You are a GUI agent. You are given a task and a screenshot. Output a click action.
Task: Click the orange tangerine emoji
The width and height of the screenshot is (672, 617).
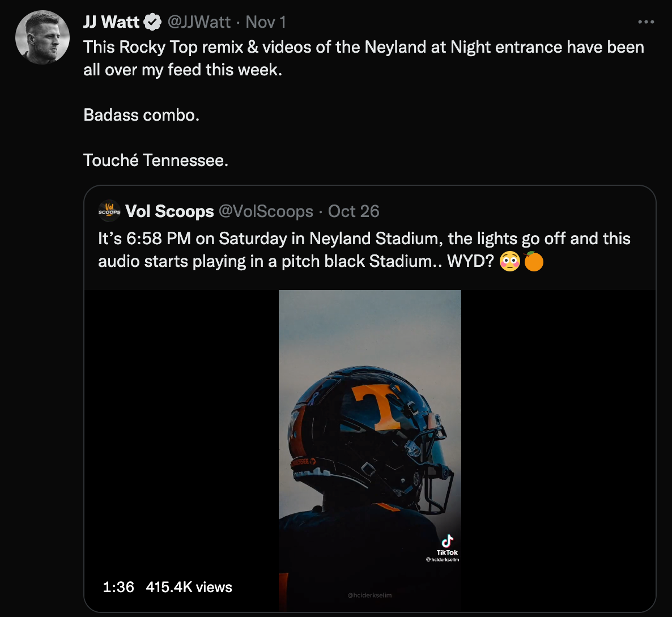[x=534, y=261]
